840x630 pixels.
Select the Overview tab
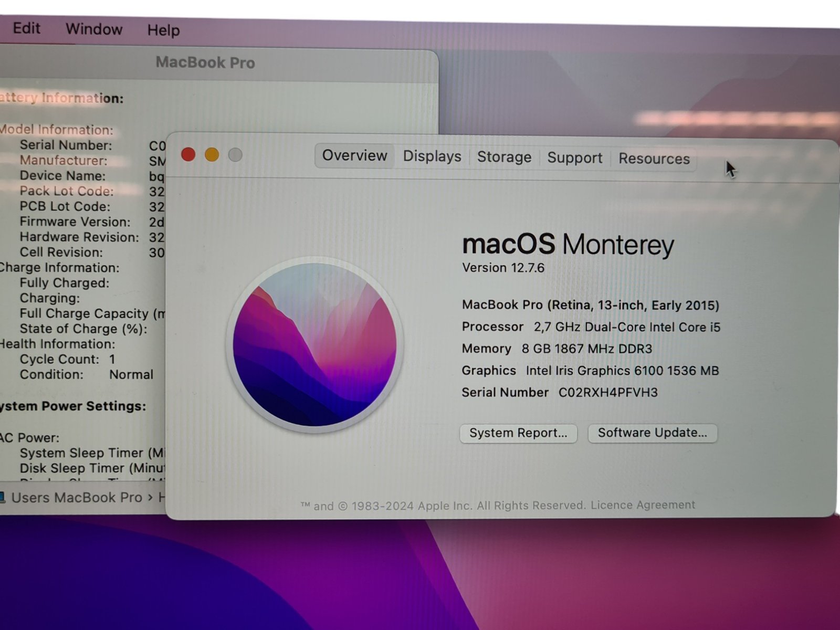pos(354,156)
